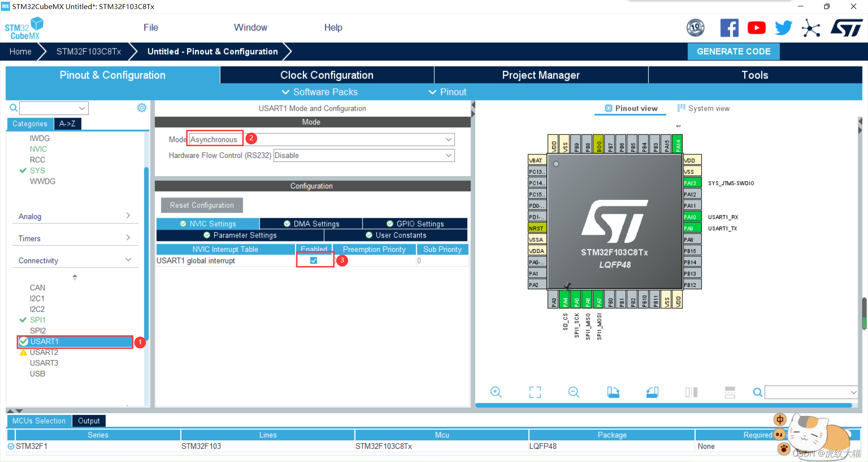Select the PA10 pin on the chip
Screen dimensions: 868x462
(692, 217)
